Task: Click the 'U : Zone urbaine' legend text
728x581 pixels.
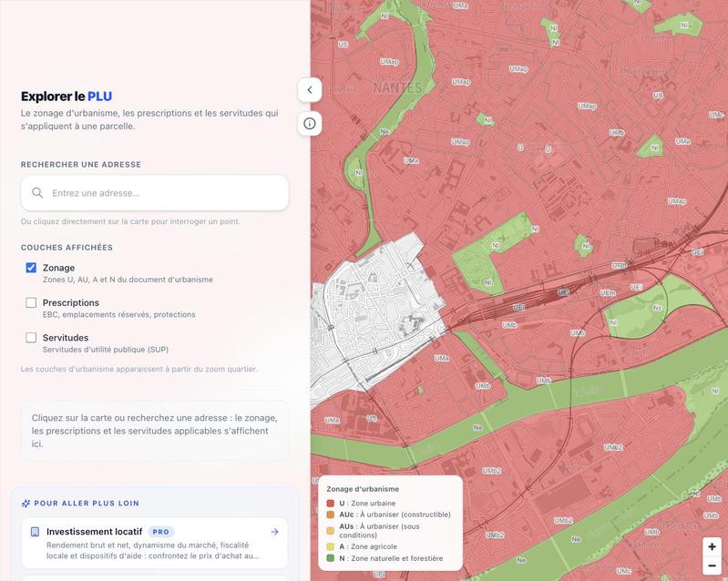Action: click(x=367, y=503)
